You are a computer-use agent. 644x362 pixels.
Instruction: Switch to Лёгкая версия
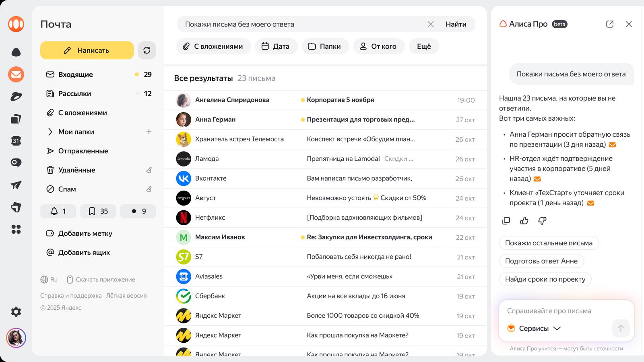126,296
